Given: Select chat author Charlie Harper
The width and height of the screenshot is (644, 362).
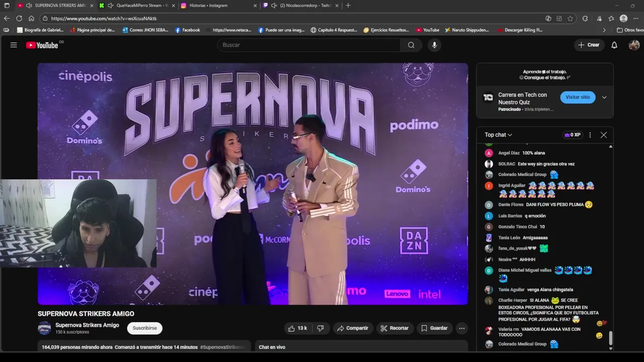Looking at the screenshot, I should tap(513, 301).
